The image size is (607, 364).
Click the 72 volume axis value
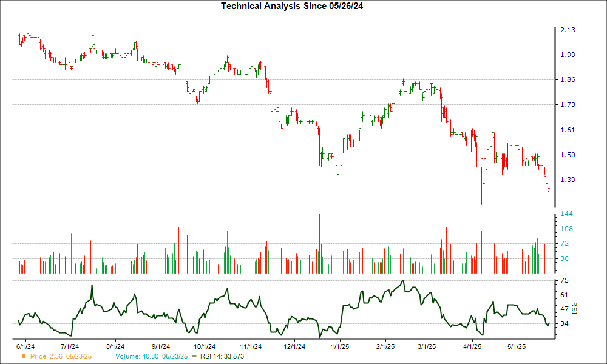pos(565,243)
